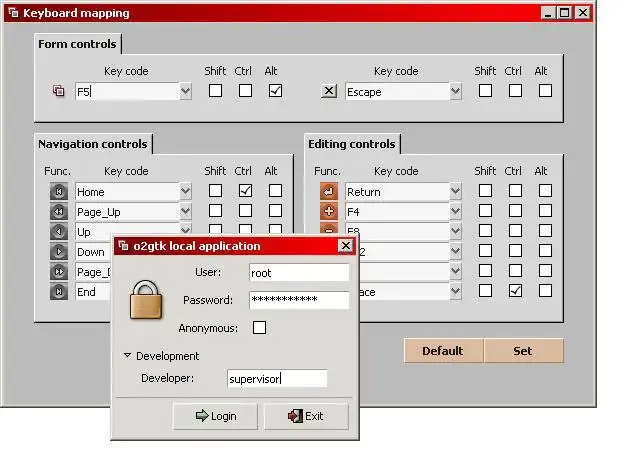Image resolution: width=620 pixels, height=450 pixels.
Task: Open the Escape key code dropdown
Action: 456,91
